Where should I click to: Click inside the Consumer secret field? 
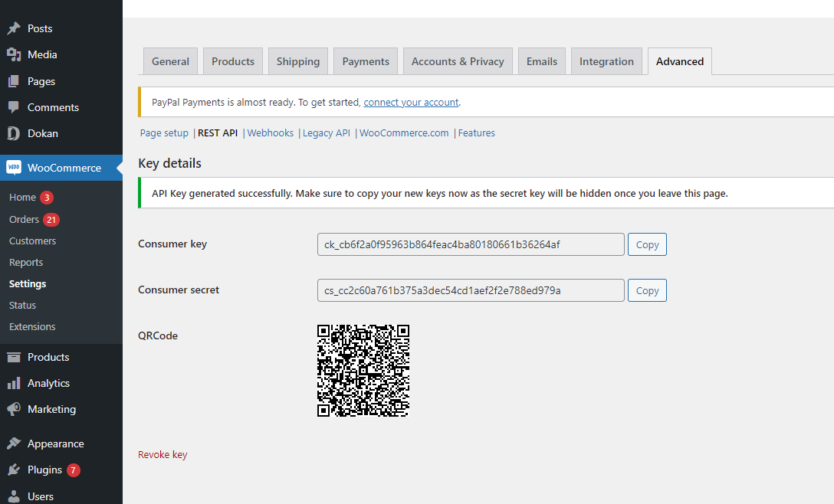click(471, 290)
